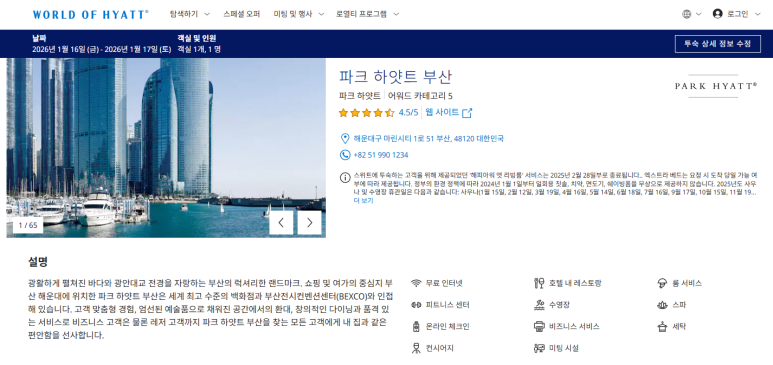Click the dumbbell icon for 피트니스 센터
Image resolution: width=773 pixels, height=365 pixels.
pos(416,305)
